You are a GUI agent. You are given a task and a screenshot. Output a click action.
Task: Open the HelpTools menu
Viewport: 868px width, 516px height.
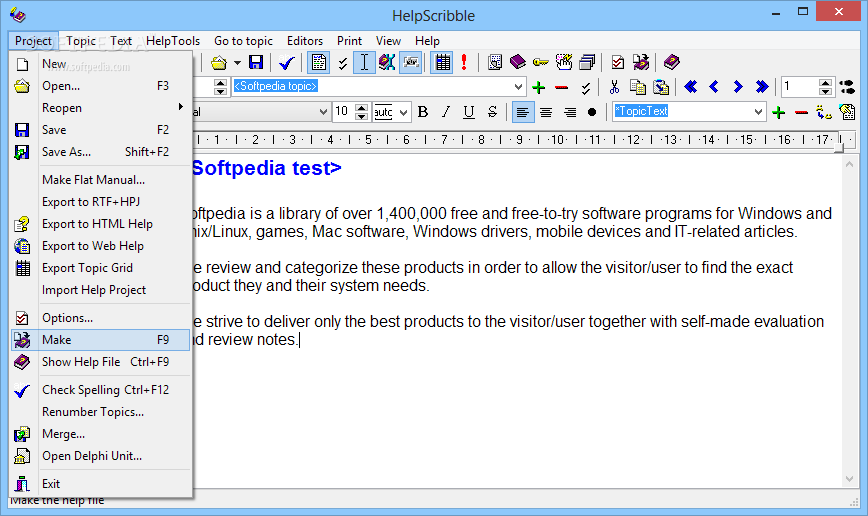[x=173, y=41]
